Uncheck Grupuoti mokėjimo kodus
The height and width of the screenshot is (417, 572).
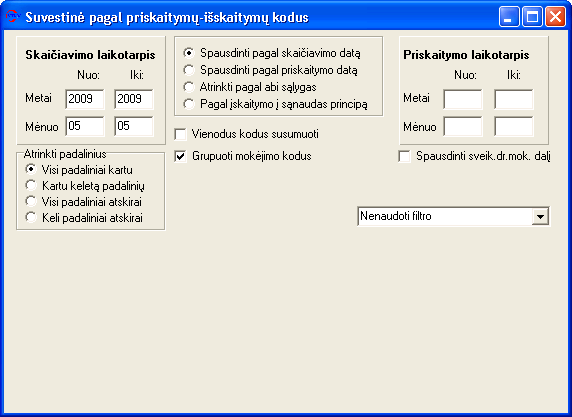click(180, 156)
